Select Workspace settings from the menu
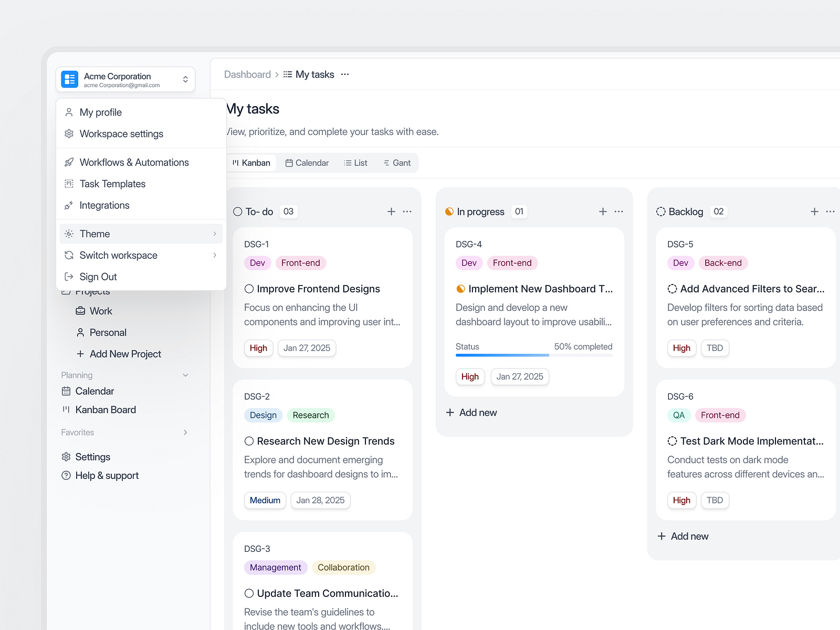Image resolution: width=840 pixels, height=630 pixels. (121, 134)
